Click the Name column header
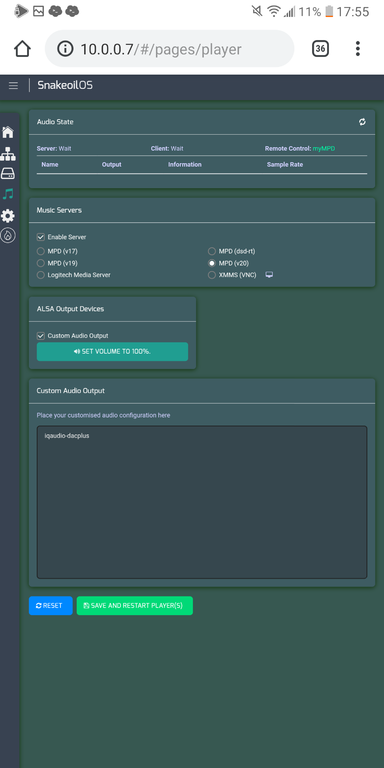Screen dimensions: 384x768 pos(50,165)
